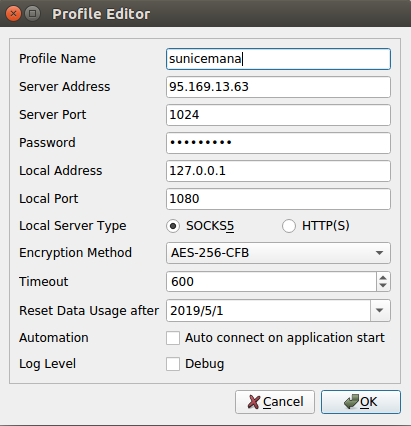Viewport: 411px width, 426px height.
Task: Click the Password label text
Action: coord(47,143)
